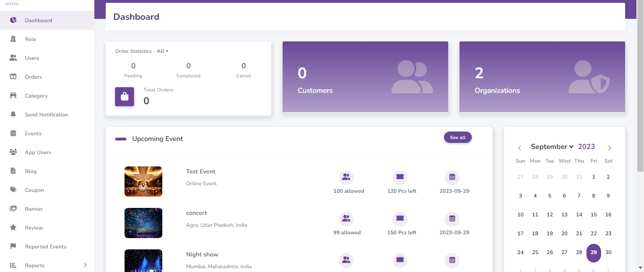Image resolution: width=644 pixels, height=272 pixels.
Task: Open the Dashboard from the sidebar
Action: point(13,20)
